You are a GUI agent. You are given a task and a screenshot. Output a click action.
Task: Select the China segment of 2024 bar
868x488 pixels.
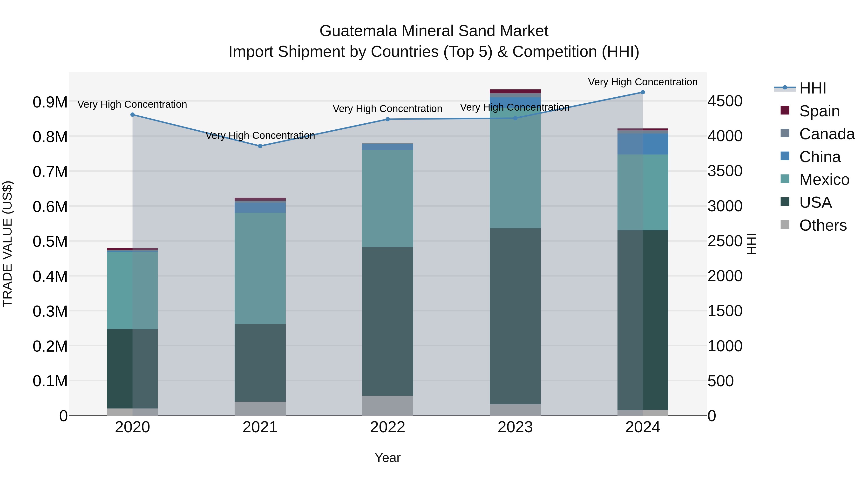(x=643, y=144)
